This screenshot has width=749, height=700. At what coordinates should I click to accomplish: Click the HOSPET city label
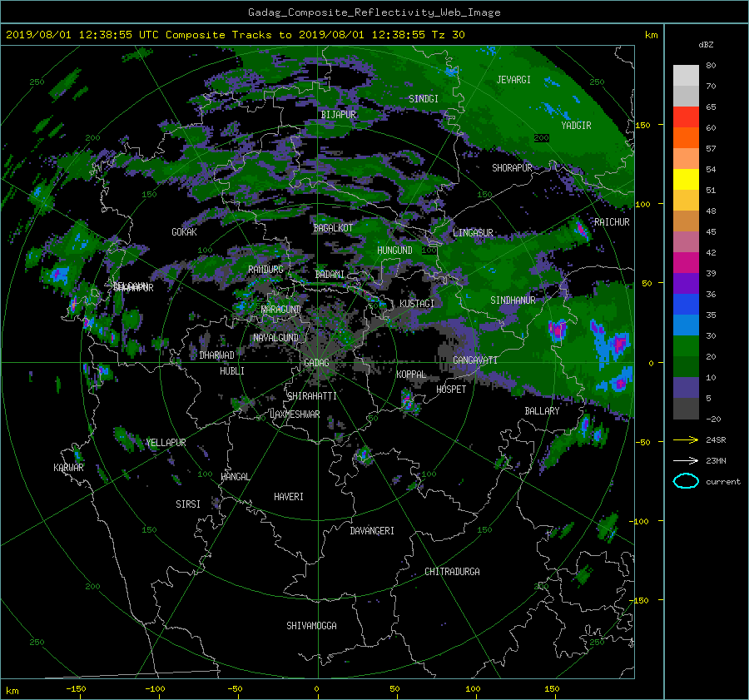coord(451,390)
